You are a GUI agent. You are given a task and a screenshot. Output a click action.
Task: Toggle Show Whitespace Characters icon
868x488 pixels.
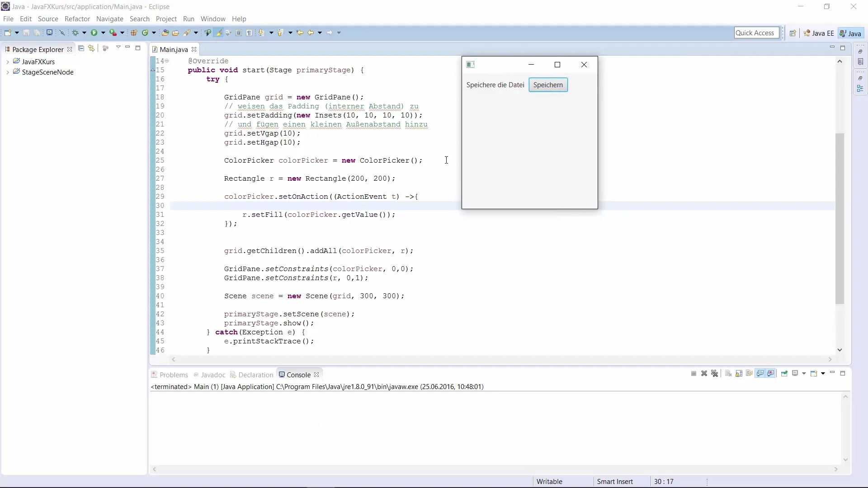click(x=249, y=33)
